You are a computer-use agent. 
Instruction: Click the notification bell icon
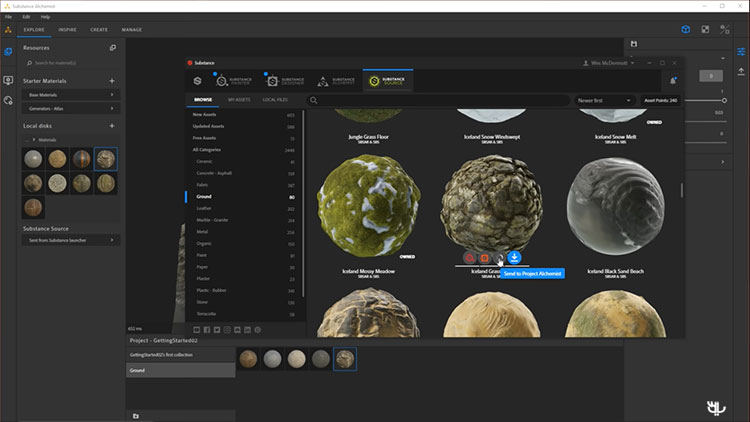[x=673, y=80]
